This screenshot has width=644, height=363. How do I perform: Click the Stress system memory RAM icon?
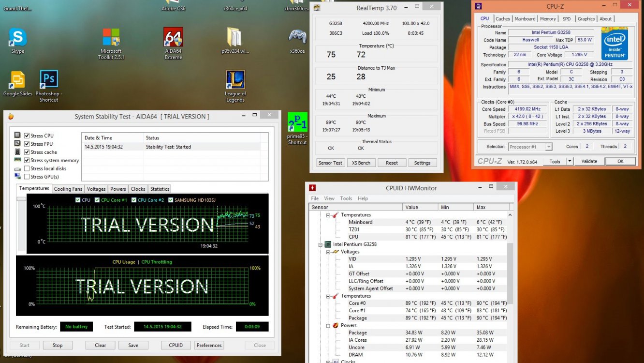pyautogui.click(x=17, y=160)
